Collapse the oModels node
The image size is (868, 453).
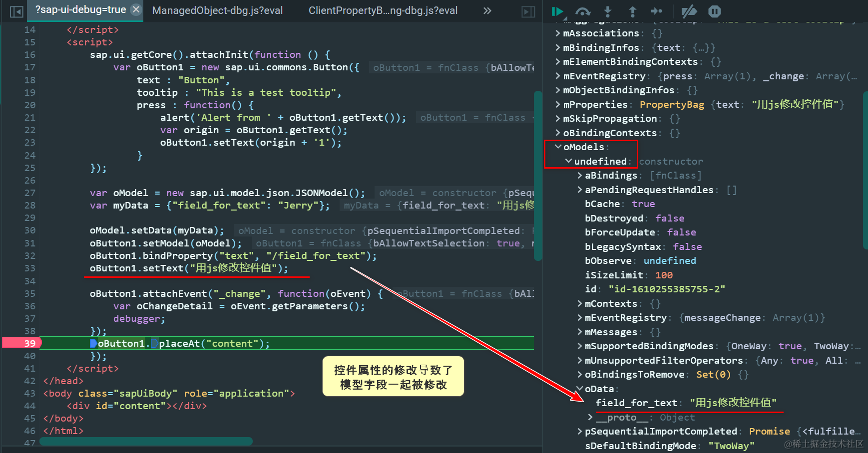pos(558,147)
